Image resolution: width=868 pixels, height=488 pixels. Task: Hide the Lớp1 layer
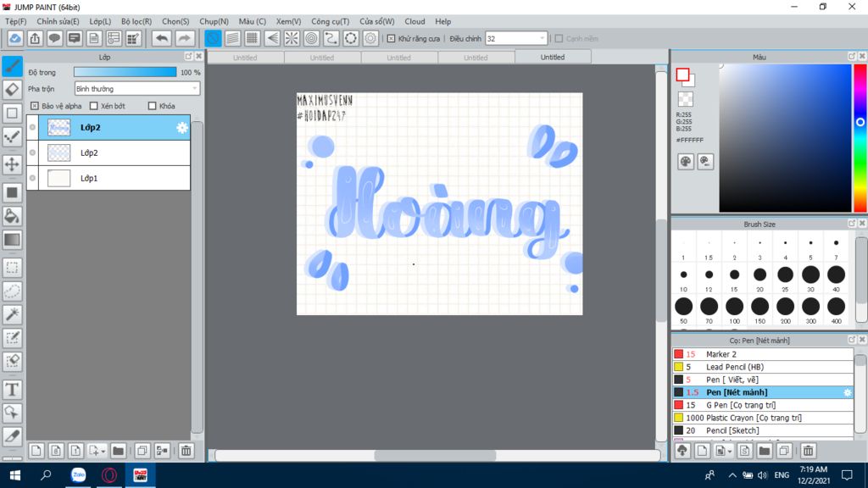(33, 178)
